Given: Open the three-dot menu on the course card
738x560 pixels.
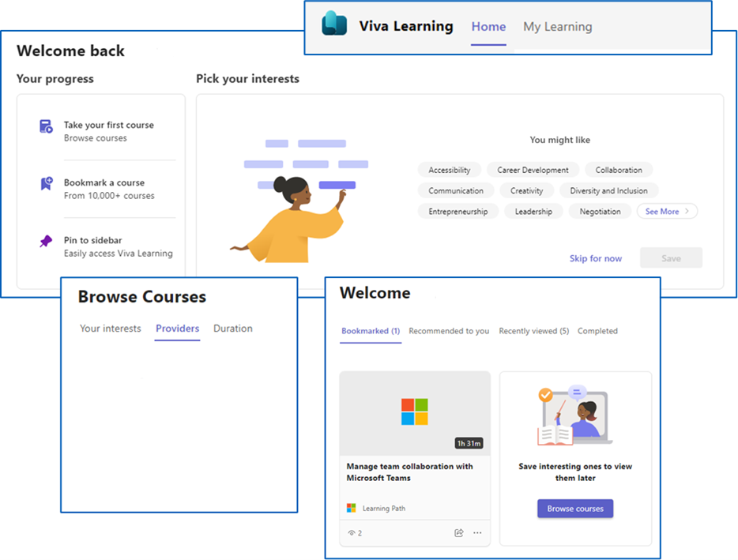Looking at the screenshot, I should pos(477,532).
